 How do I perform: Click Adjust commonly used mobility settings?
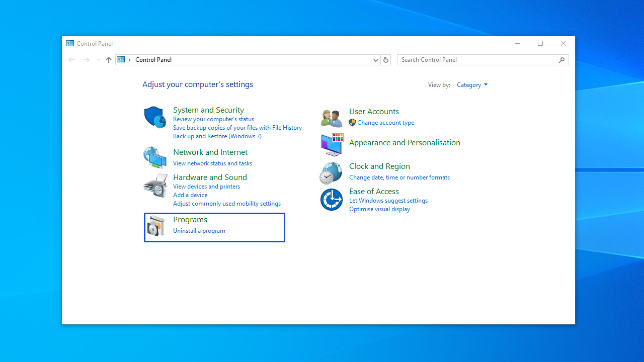[x=227, y=204]
